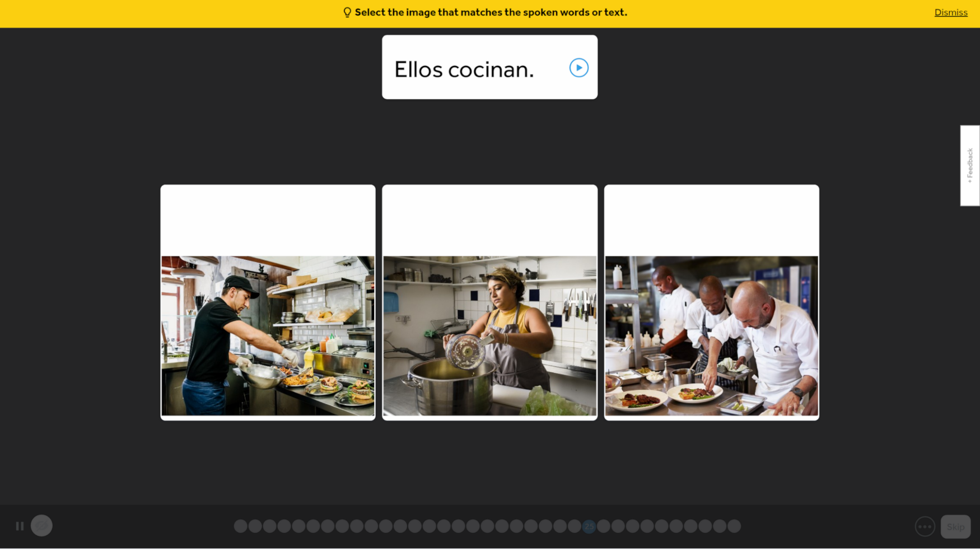
Task: Click the progress dot just before the highlighted one
Action: click(574, 526)
